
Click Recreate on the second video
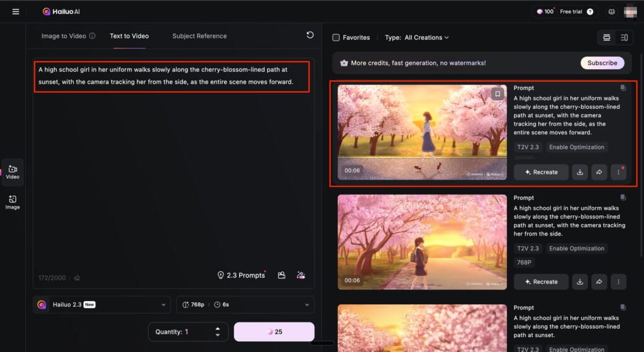click(541, 281)
